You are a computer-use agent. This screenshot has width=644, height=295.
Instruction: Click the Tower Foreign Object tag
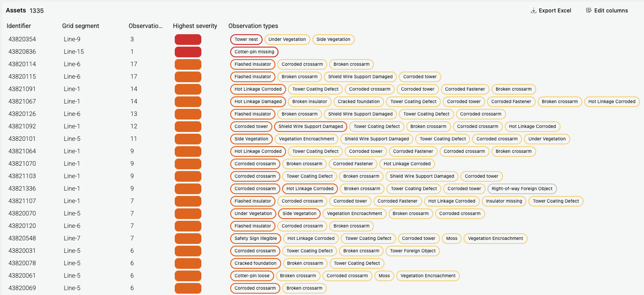[x=412, y=251]
